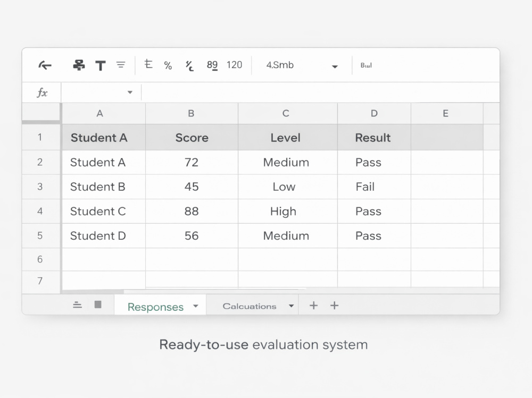Select row 4 header

point(41,211)
